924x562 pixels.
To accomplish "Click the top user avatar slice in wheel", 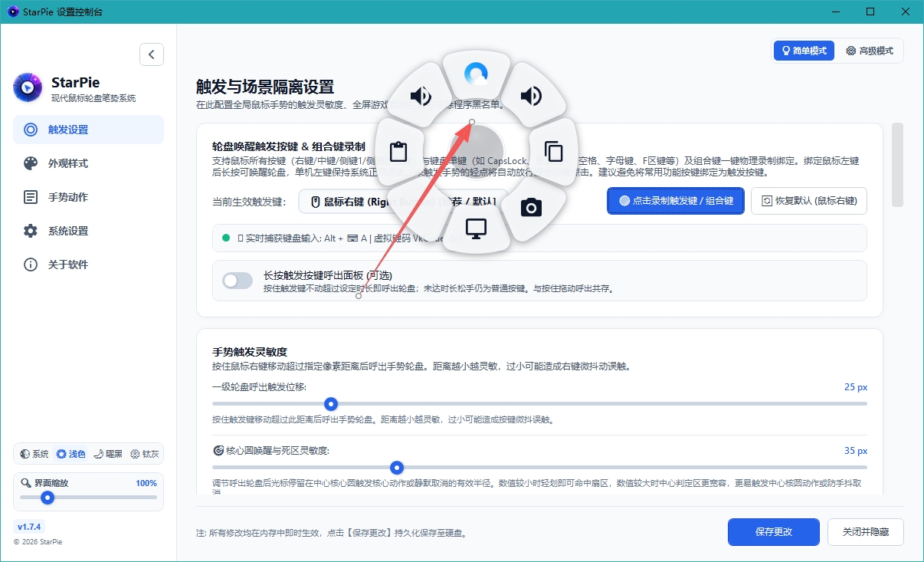I will 476,73.
